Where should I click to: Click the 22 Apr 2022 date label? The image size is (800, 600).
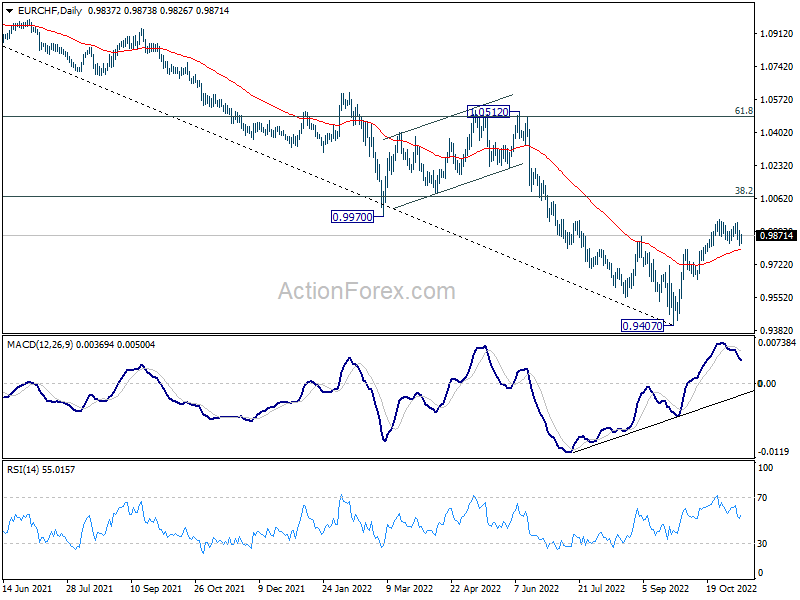(x=476, y=589)
